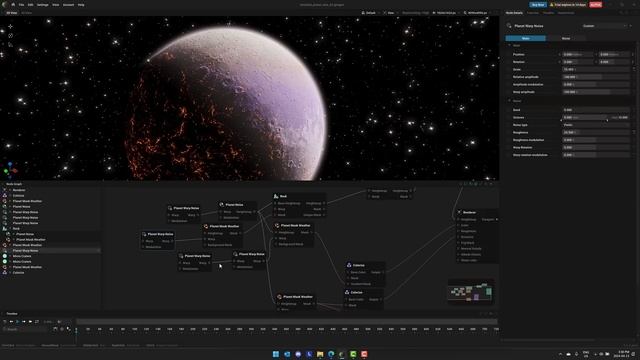The height and width of the screenshot is (360, 640).
Task: Open File Explorer from the taskbar
Action: coord(320,354)
